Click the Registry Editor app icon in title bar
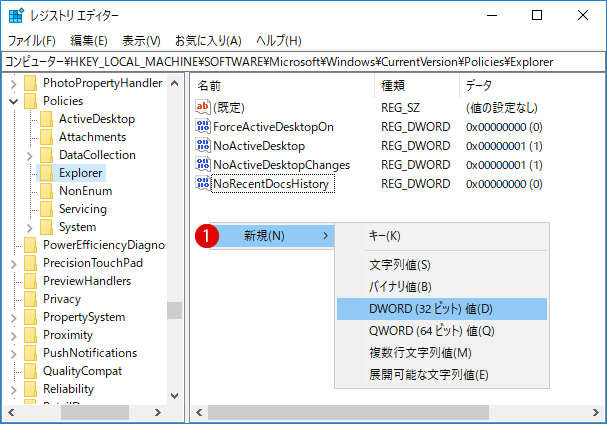607x424 pixels. pyautogui.click(x=16, y=15)
